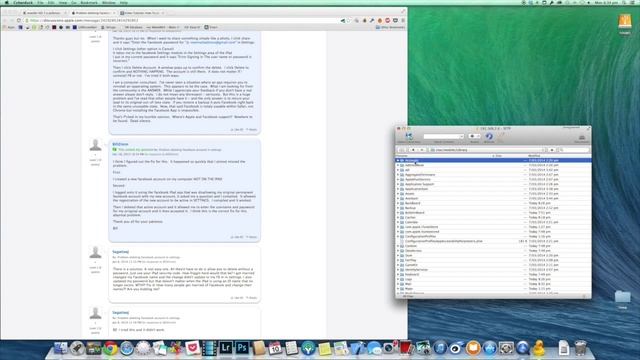Viewport: 640px width, 360px height.
Task: Select the Mail folder row
Action: (493, 284)
